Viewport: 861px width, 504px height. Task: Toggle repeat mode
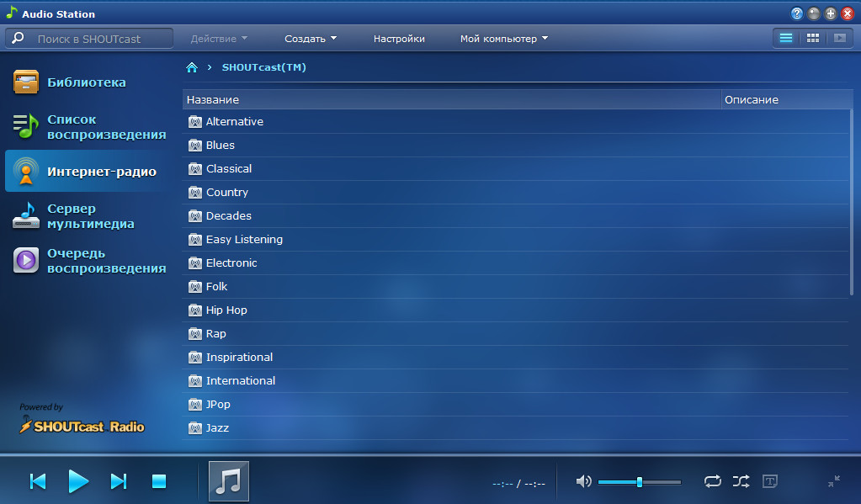[712, 481]
